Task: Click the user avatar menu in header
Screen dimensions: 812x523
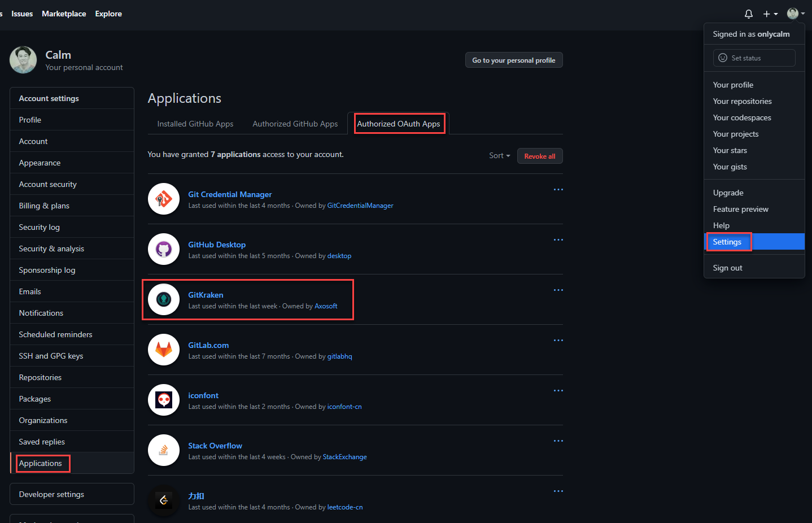Action: tap(796, 14)
